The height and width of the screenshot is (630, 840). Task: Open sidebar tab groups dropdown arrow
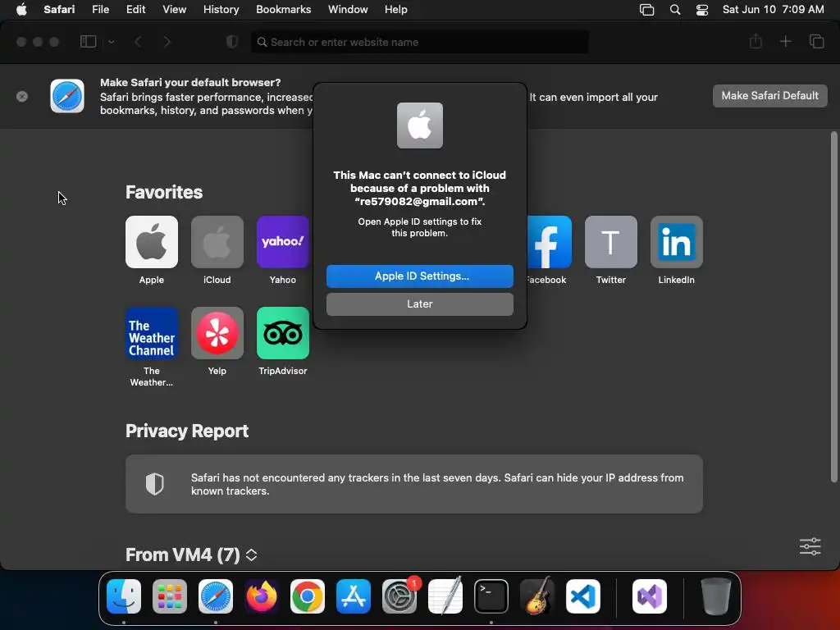pyautogui.click(x=112, y=42)
